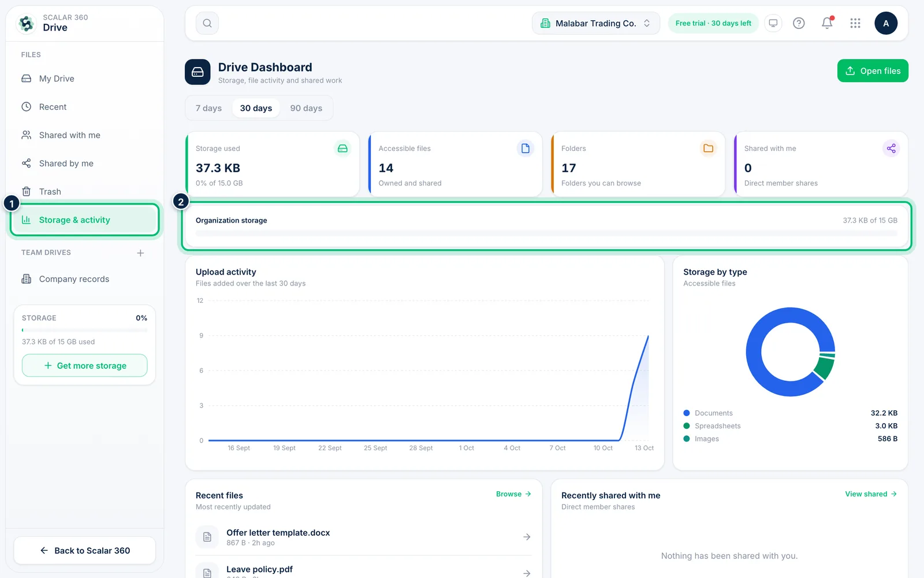Select the 30 days range tab
This screenshot has height=578, width=924.
point(256,108)
